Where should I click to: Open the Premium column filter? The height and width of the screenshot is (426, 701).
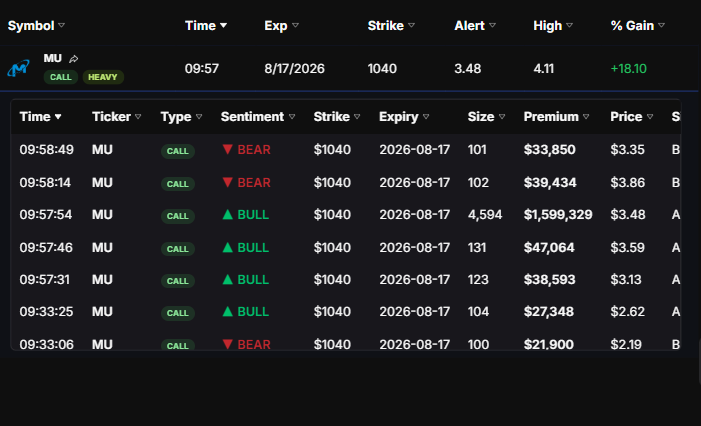pyautogui.click(x=586, y=117)
